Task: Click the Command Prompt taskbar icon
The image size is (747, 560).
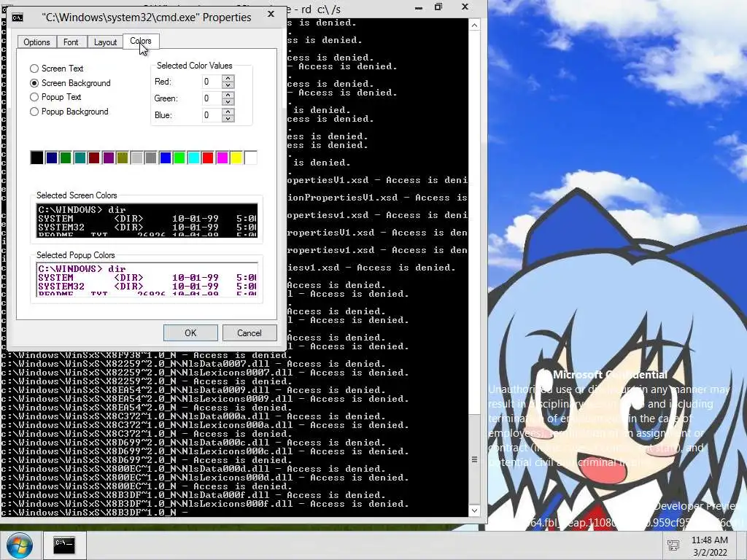Action: click(64, 545)
